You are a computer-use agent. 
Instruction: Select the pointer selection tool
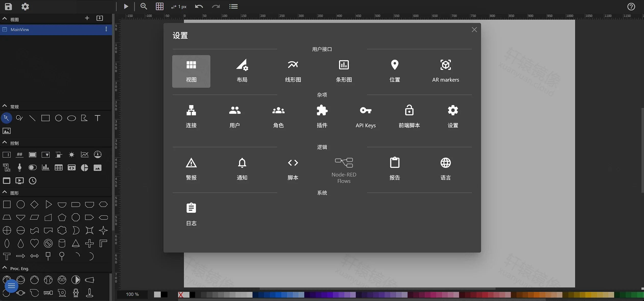(6, 118)
